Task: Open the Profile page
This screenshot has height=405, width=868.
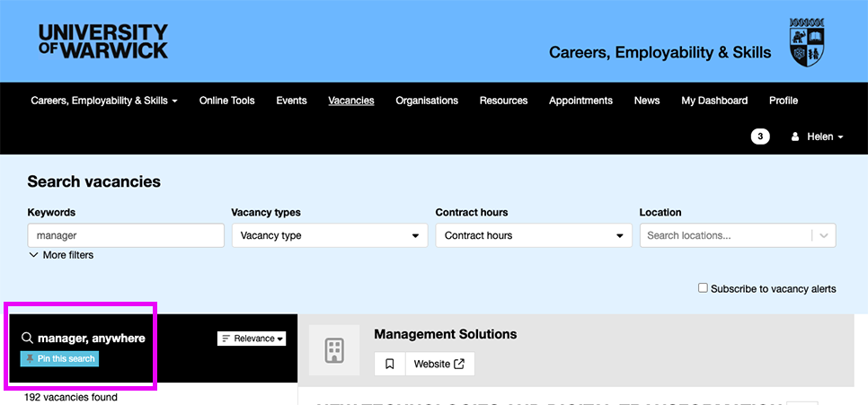Action: point(784,101)
